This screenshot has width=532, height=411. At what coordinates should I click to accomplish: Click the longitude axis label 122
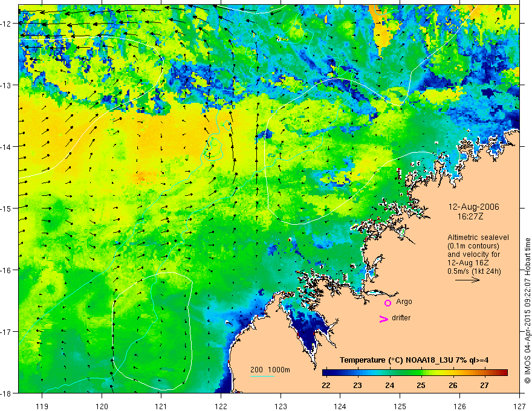pyautogui.click(x=221, y=406)
